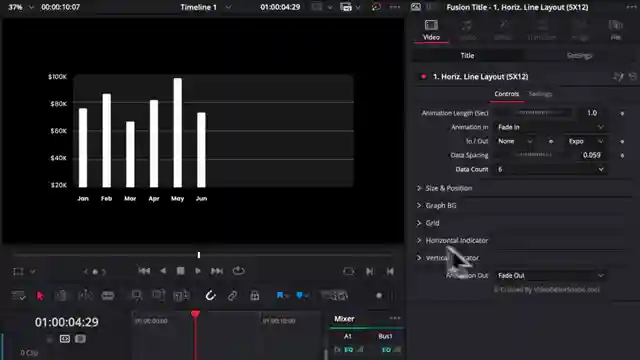Switch to the Controls tab
Image resolution: width=640 pixels, height=360 pixels.
pos(507,94)
